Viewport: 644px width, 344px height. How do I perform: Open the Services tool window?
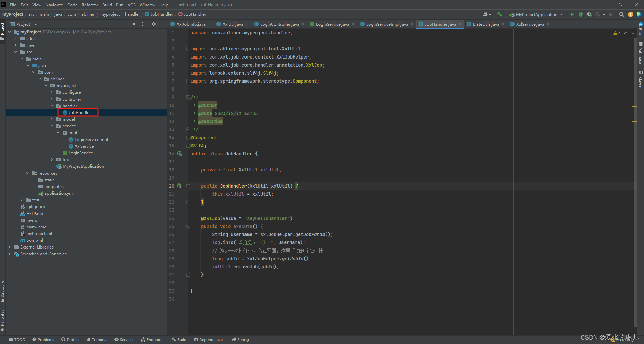coord(124,340)
